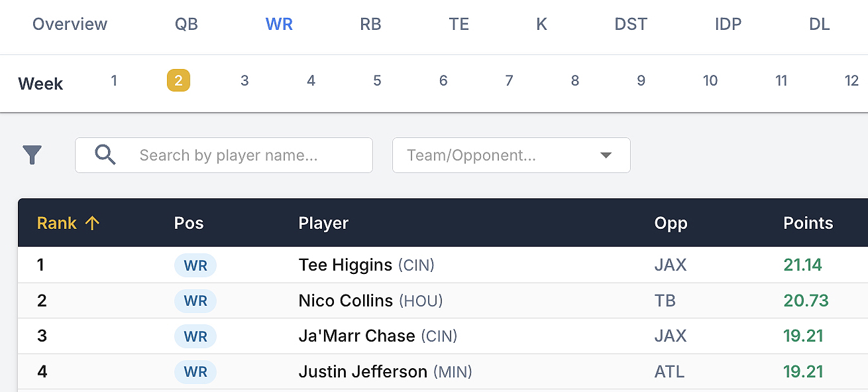This screenshot has width=868, height=392.
Task: Click the magnifying glass search icon
Action: (105, 155)
